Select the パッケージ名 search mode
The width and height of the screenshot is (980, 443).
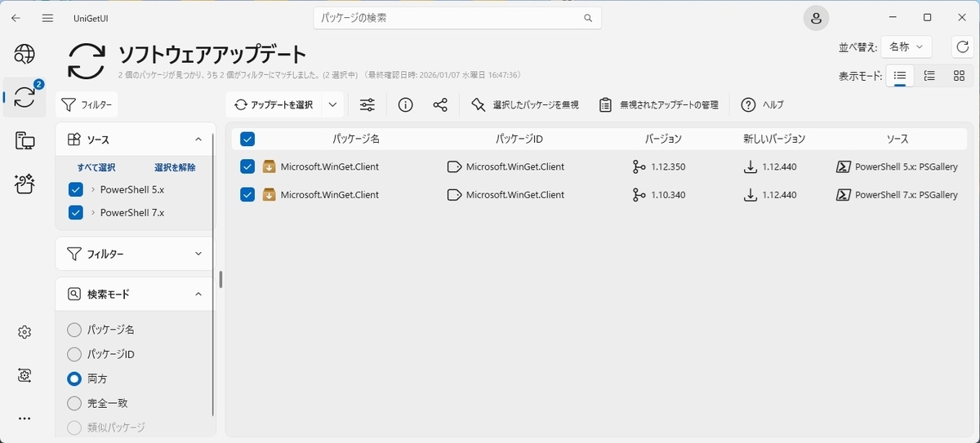[x=74, y=330]
